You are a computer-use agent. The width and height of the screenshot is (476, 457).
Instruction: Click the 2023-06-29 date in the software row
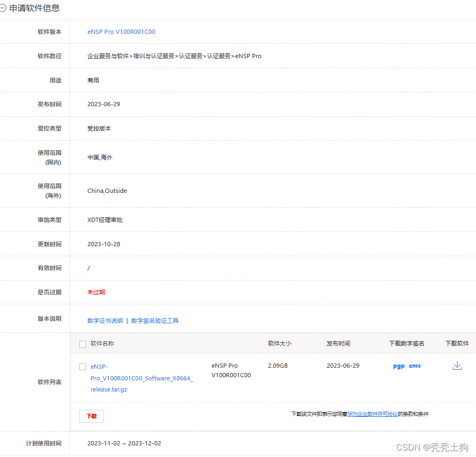point(343,366)
